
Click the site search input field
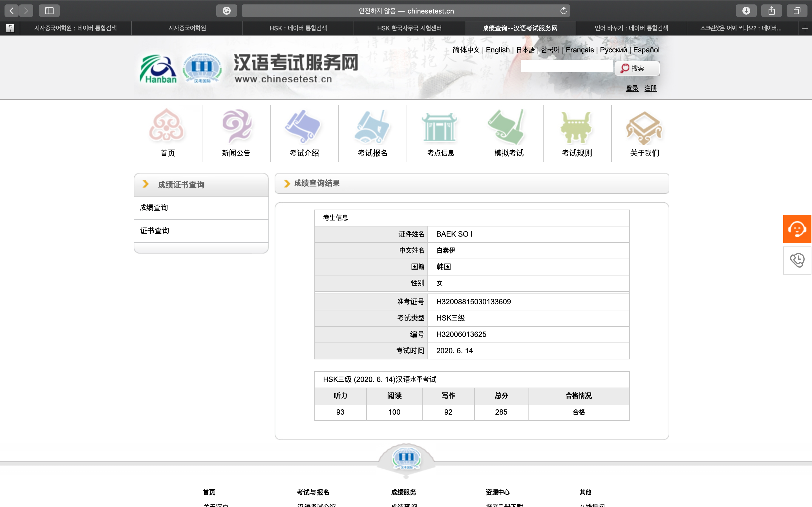click(x=566, y=66)
